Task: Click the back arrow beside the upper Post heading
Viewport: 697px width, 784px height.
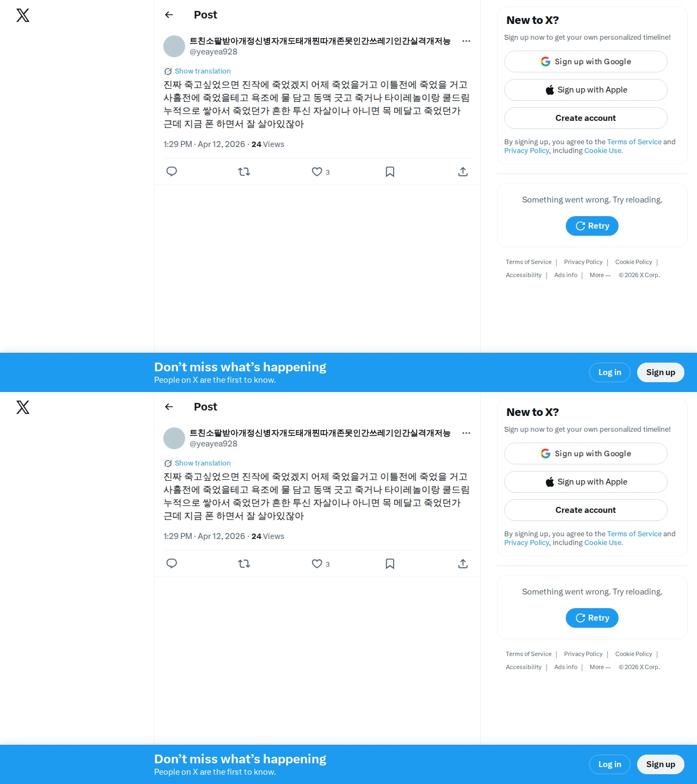Action: (x=169, y=15)
